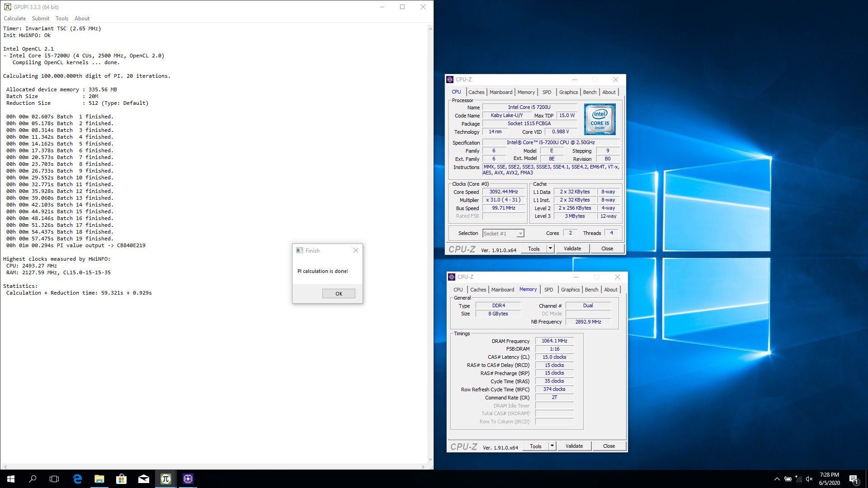Select the Graphics tab in the lower CPU-Z window

click(571, 290)
